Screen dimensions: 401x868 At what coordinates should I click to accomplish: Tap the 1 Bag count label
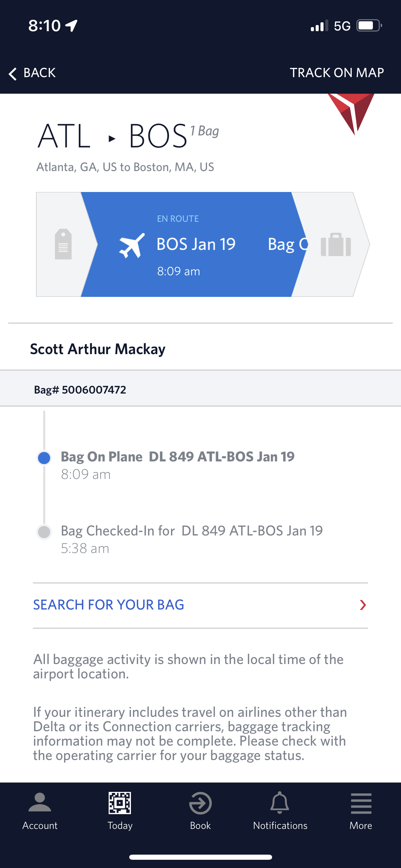click(x=205, y=131)
